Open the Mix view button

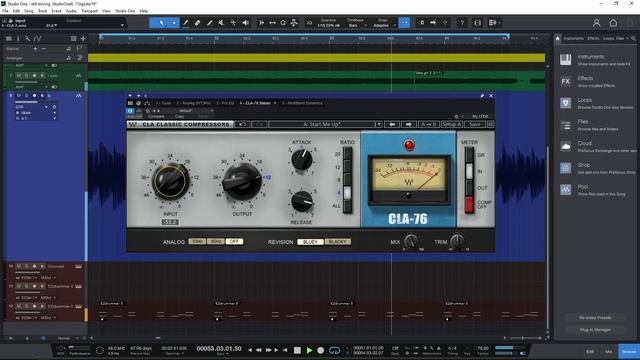click(x=609, y=351)
